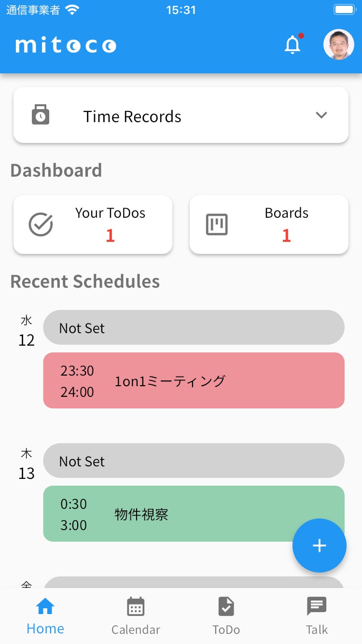The width and height of the screenshot is (362, 644).
Task: Tap the blue plus add button
Action: (x=319, y=546)
